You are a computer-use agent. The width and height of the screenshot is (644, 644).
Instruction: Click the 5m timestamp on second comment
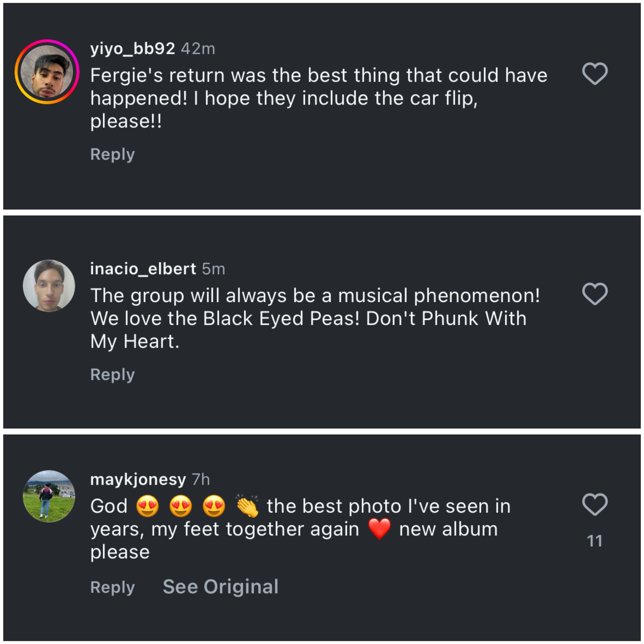pos(213,269)
